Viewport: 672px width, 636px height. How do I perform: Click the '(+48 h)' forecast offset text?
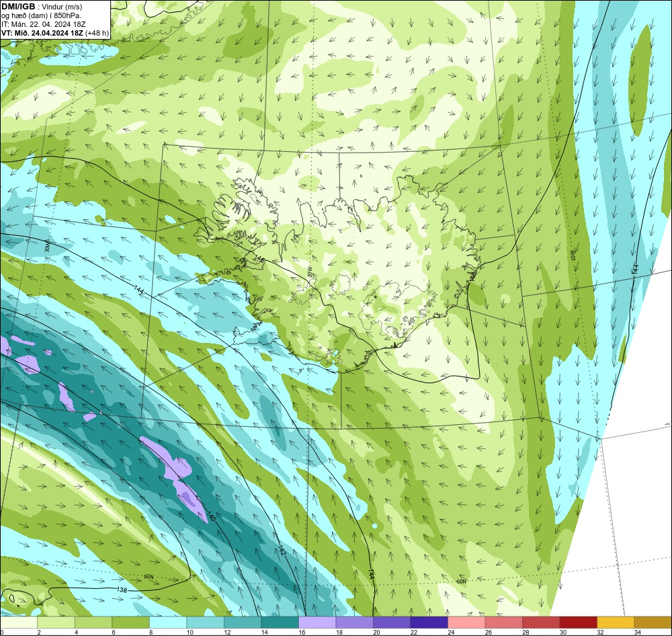[x=97, y=33]
